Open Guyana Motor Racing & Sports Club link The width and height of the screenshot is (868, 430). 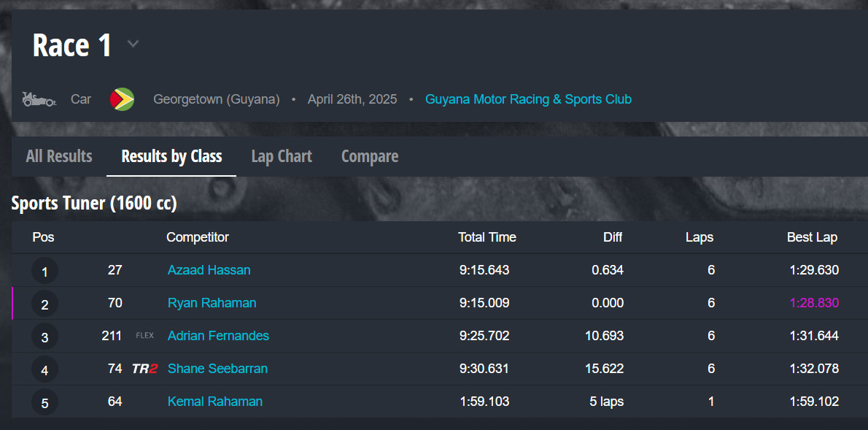tap(528, 99)
